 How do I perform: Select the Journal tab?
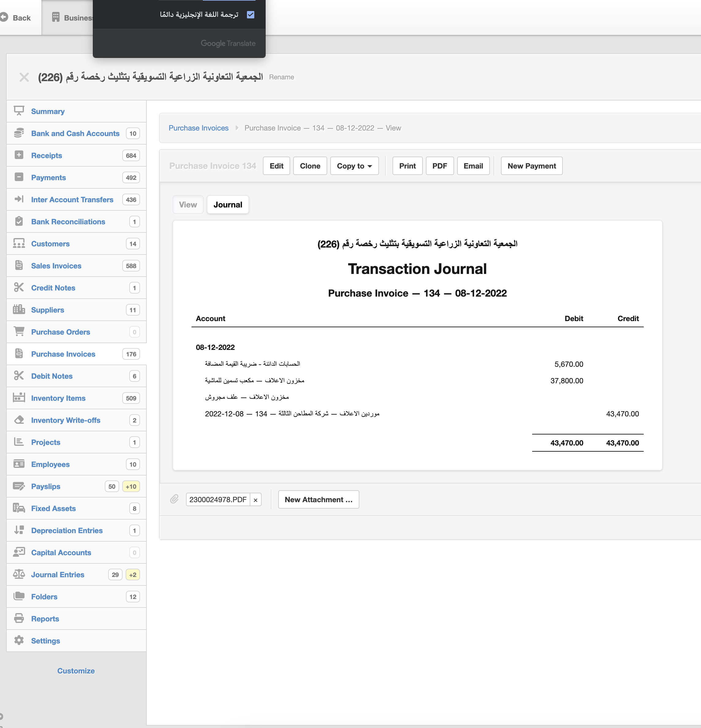pos(228,205)
